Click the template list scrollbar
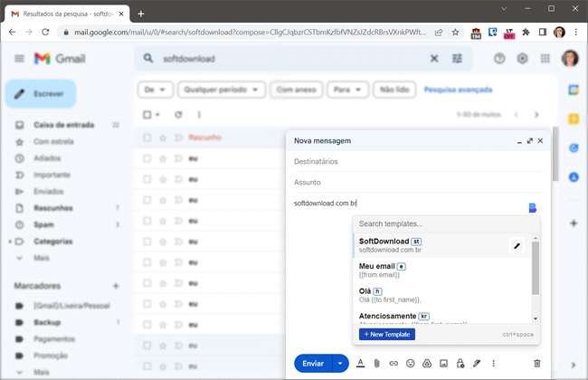 536,271
